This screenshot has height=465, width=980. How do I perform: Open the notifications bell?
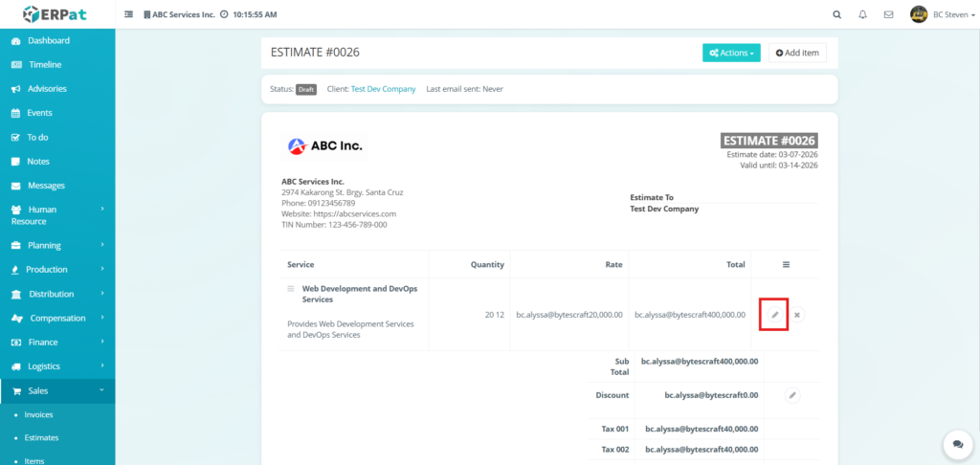click(x=862, y=15)
